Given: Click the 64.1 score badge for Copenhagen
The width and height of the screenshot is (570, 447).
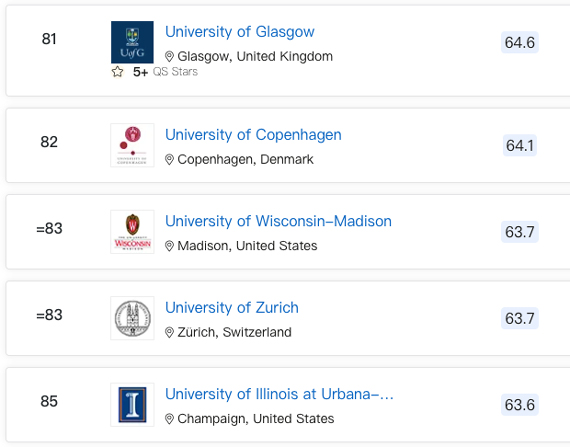Looking at the screenshot, I should click(x=520, y=146).
